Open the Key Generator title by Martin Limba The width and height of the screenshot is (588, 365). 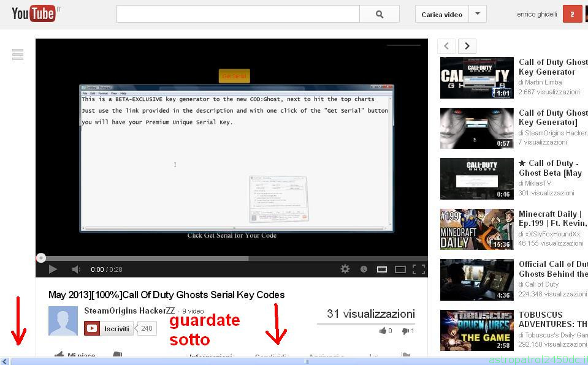553,67
